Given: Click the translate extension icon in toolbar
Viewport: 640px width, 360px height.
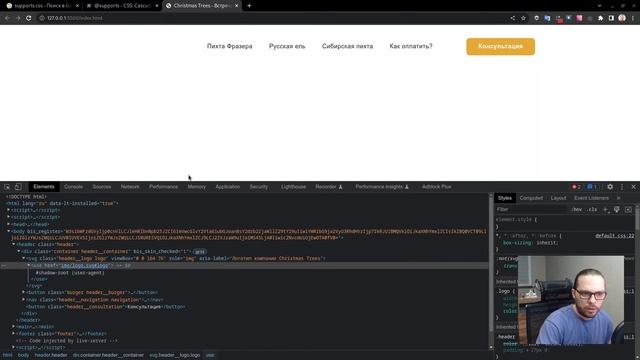Looking at the screenshot, I should tap(547, 18).
